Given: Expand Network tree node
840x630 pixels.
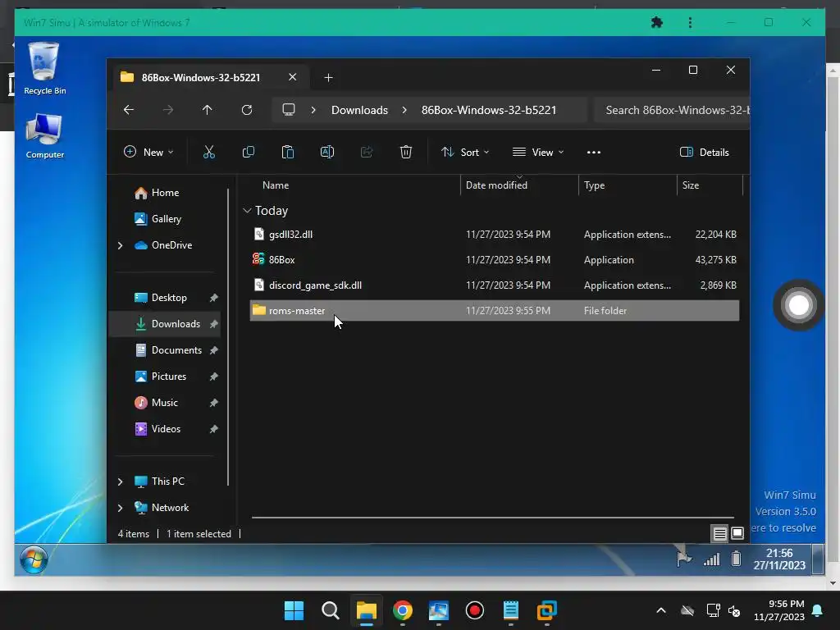Looking at the screenshot, I should [x=120, y=508].
